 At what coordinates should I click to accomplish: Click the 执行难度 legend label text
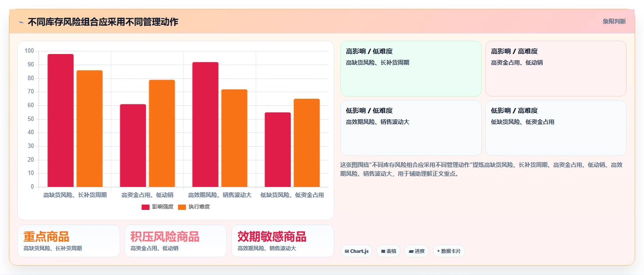(199, 207)
